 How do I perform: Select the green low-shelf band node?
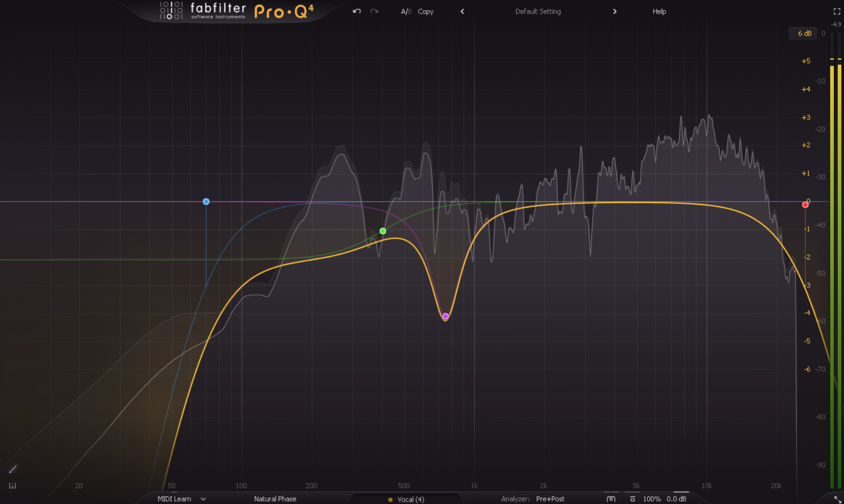(x=383, y=231)
